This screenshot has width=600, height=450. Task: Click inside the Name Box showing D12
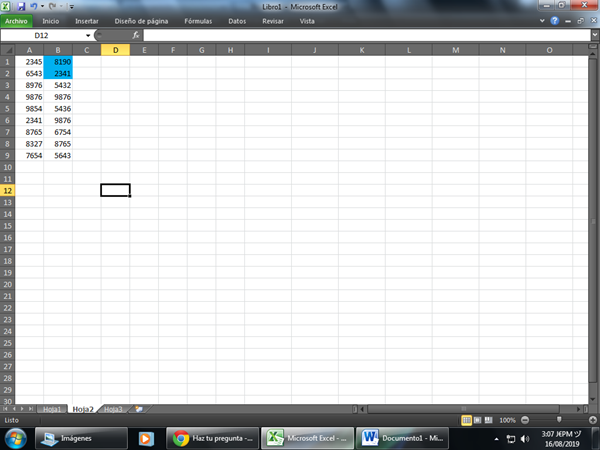(42, 35)
